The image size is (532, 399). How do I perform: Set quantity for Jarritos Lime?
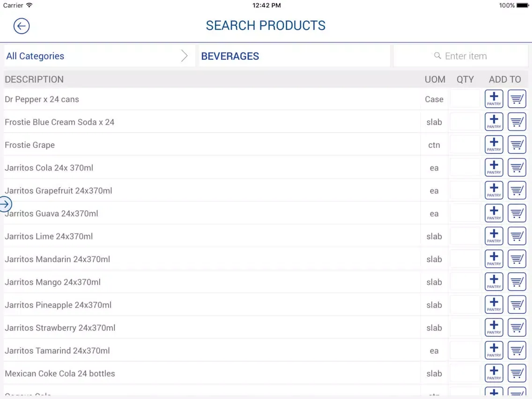pyautogui.click(x=465, y=236)
